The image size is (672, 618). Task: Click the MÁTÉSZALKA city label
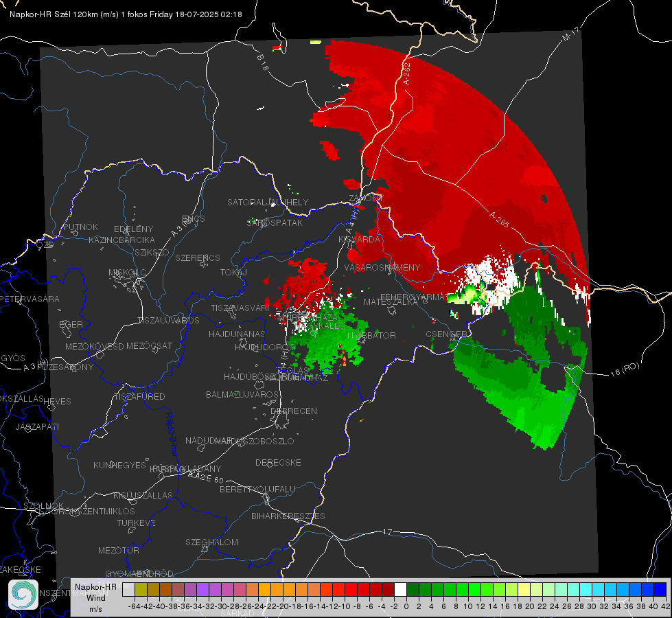(391, 302)
